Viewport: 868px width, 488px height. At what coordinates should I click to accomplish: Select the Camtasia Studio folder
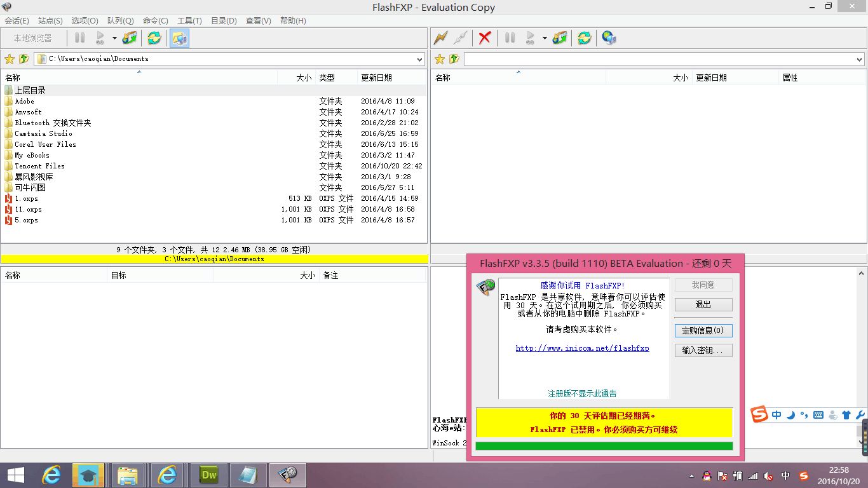tap(43, 133)
